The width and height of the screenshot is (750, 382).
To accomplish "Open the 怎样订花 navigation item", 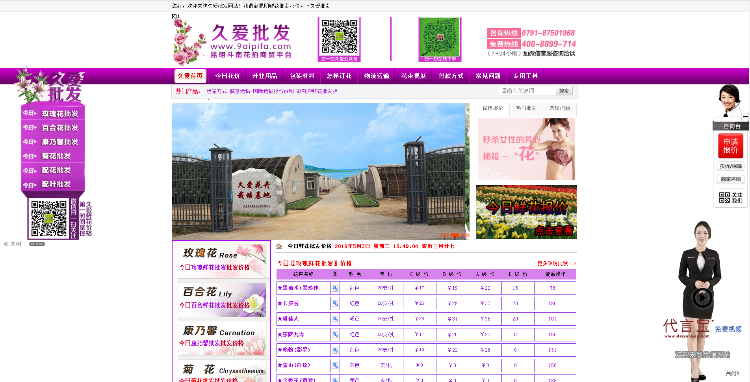I will (339, 76).
